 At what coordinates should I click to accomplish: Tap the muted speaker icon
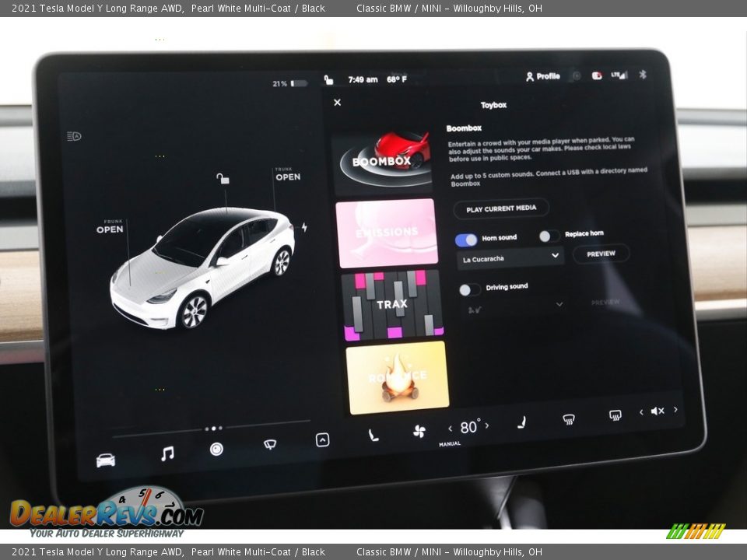pyautogui.click(x=658, y=411)
